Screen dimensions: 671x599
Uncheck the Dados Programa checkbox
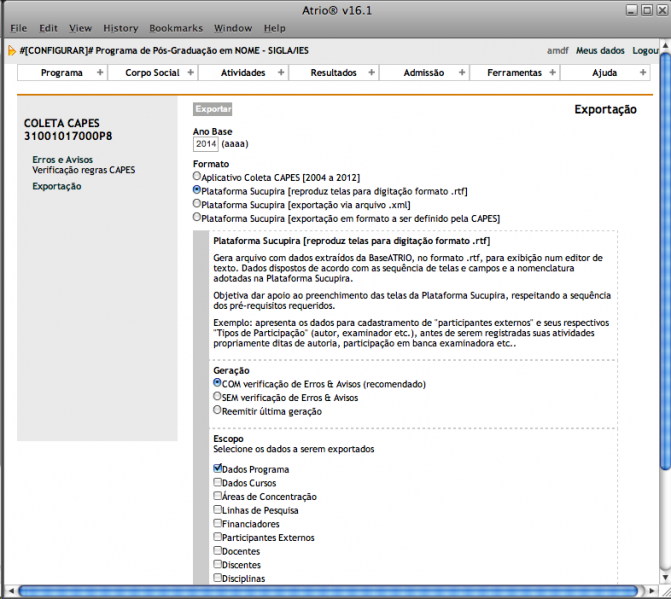point(218,468)
